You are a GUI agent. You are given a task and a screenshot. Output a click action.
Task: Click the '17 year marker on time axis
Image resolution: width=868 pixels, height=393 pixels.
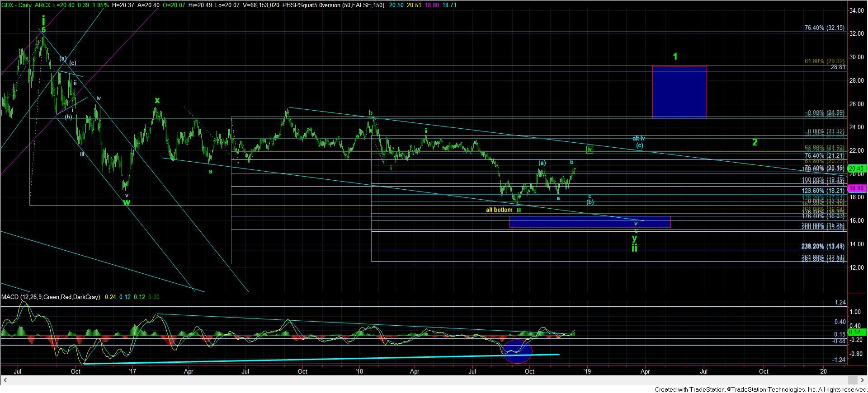132,371
